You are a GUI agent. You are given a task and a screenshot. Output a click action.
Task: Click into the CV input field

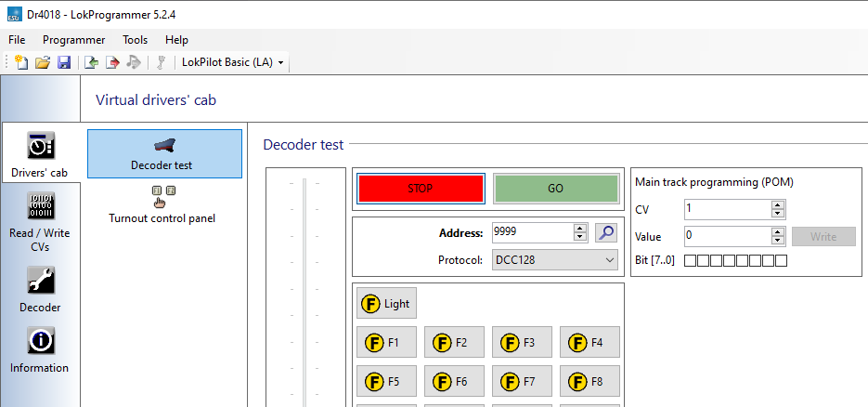click(x=728, y=209)
